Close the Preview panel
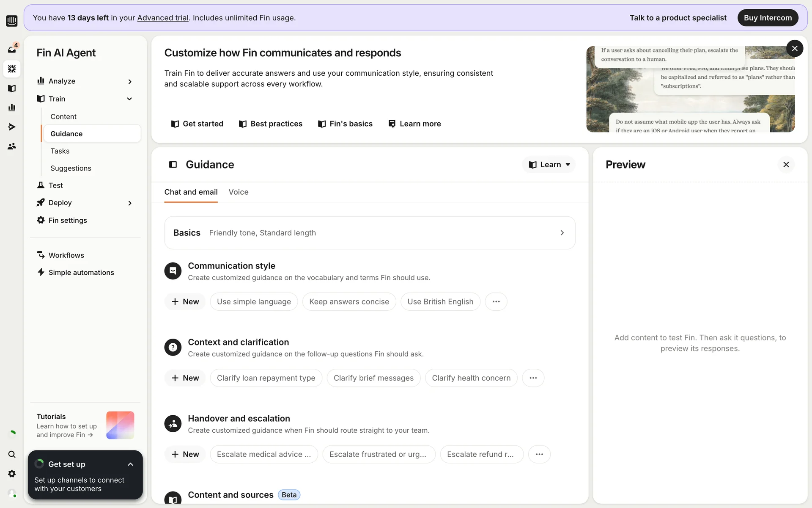 point(786,165)
